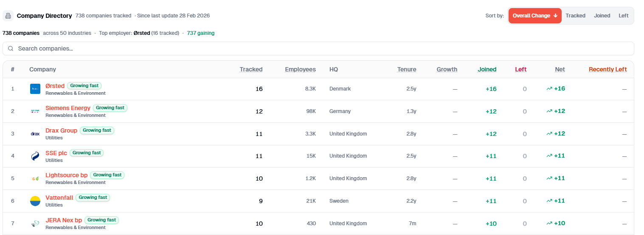This screenshot has height=235, width=644.
Task: Click the search magnifier icon
Action: click(x=11, y=48)
